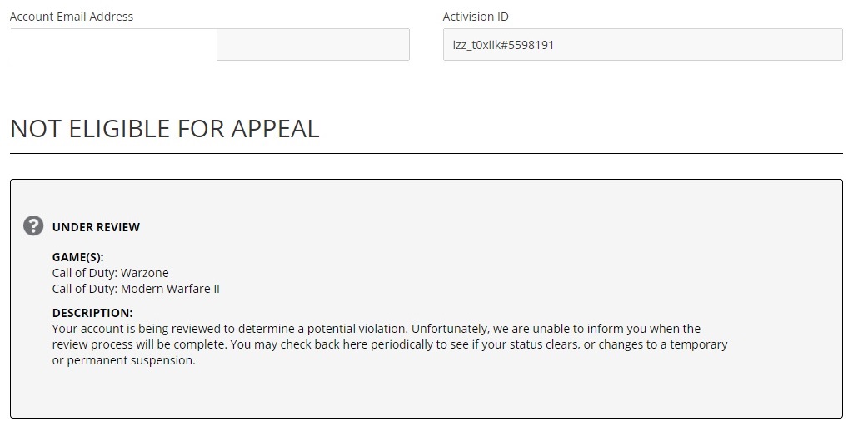
Task: Click the Account Email Address label
Action: coord(72,17)
